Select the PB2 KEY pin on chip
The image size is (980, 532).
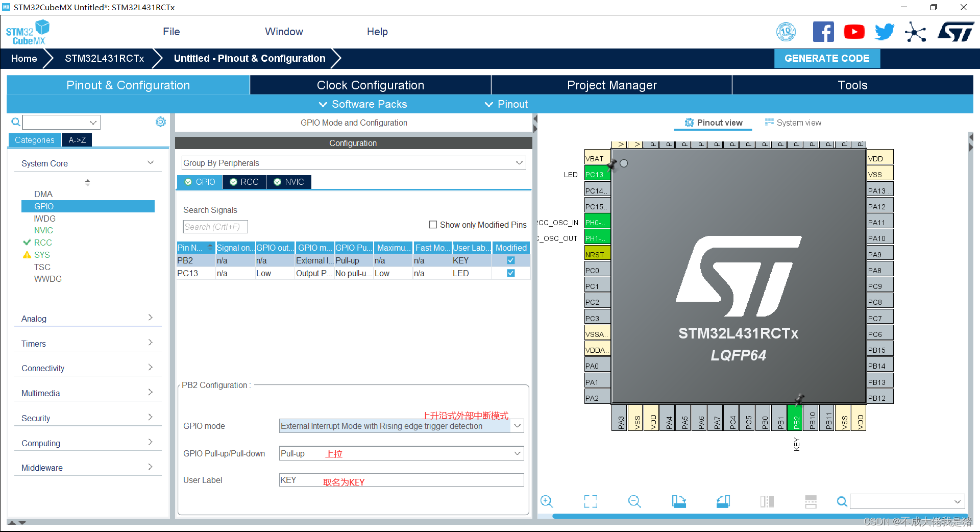(795, 417)
